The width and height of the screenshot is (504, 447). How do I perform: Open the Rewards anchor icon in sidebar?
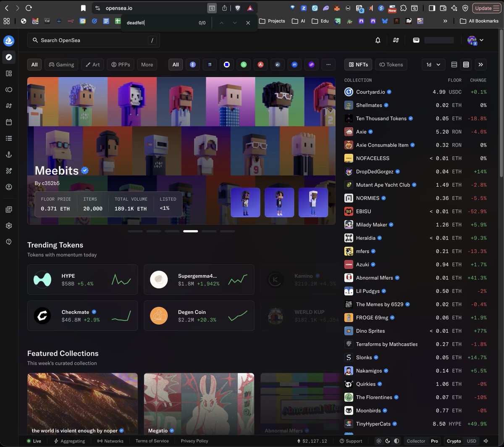pos(9,155)
